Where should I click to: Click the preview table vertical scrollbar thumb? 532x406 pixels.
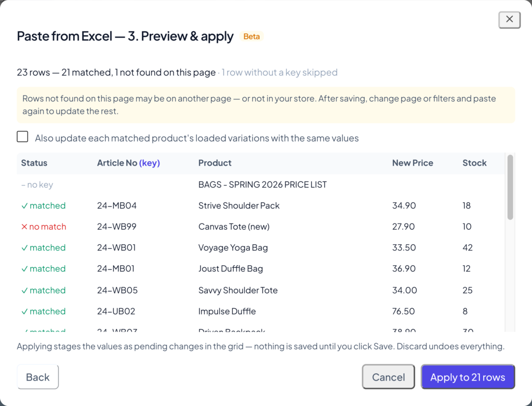tap(510, 187)
